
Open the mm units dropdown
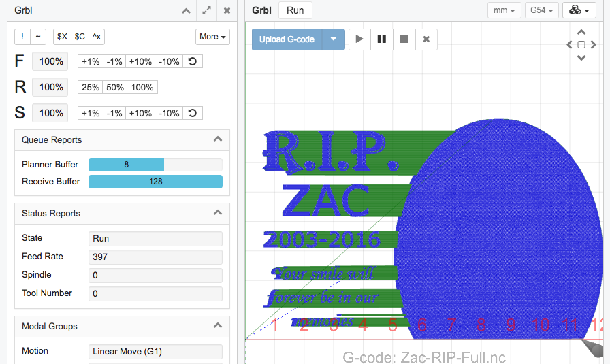pyautogui.click(x=504, y=11)
